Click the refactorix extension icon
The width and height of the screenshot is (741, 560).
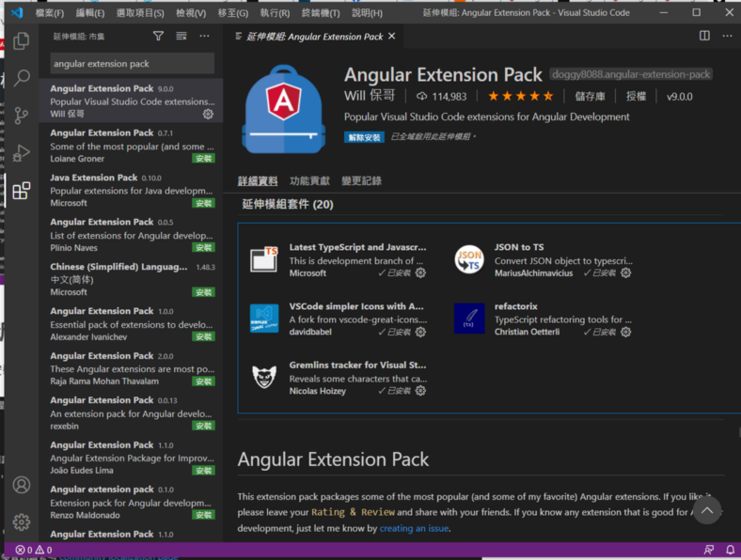click(469, 319)
